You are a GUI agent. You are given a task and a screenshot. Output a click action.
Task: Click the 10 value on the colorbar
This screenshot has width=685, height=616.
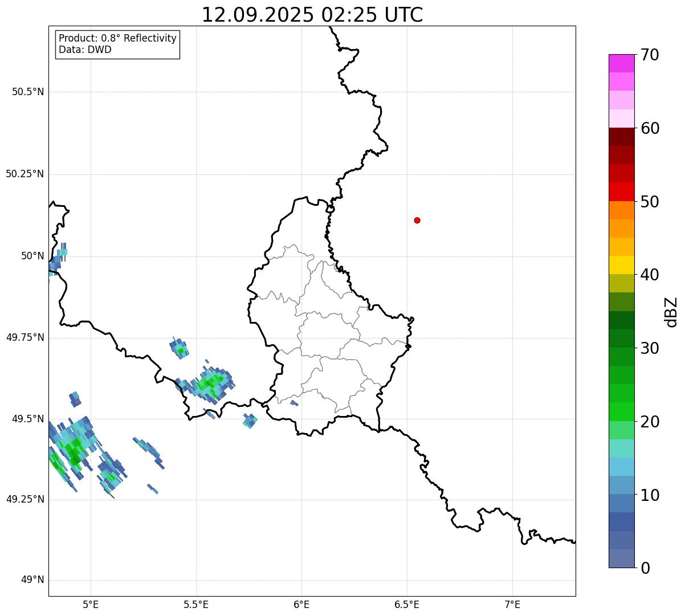point(650,495)
